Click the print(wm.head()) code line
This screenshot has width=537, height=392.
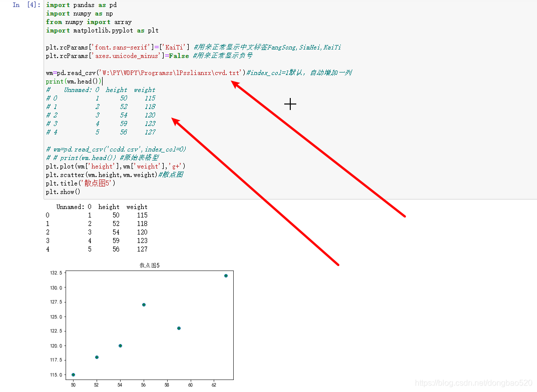[74, 81]
